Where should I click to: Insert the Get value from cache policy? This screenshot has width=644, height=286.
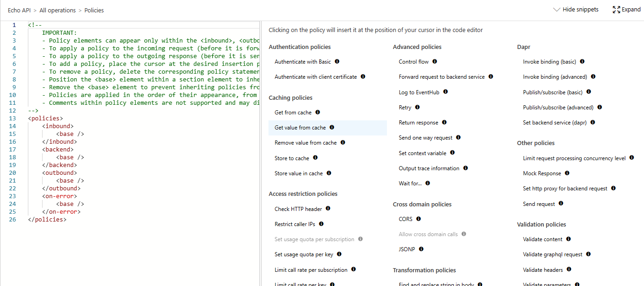300,128
